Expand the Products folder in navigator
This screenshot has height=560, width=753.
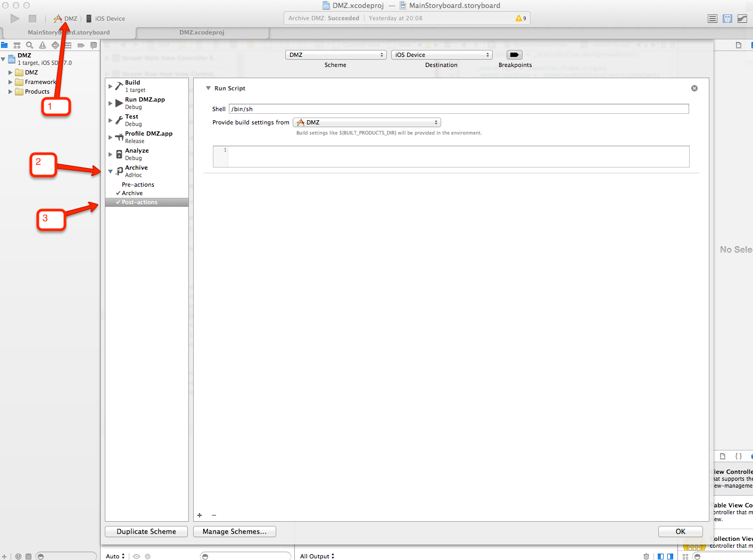pyautogui.click(x=10, y=91)
